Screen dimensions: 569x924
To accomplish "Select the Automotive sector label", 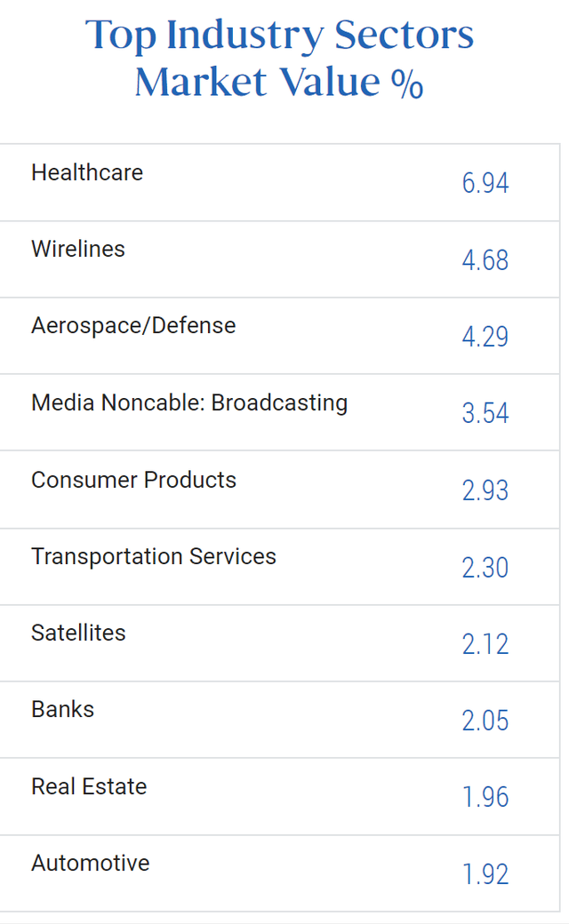I will click(90, 864).
